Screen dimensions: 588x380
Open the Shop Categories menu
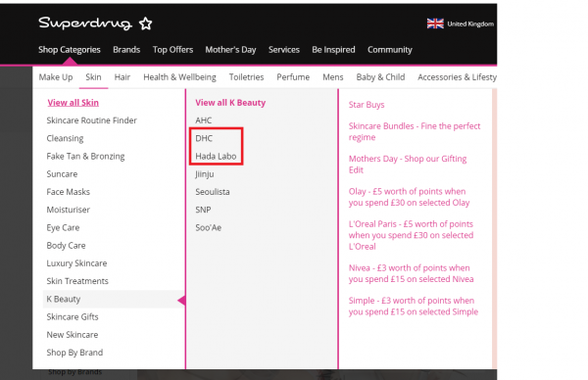pos(70,50)
